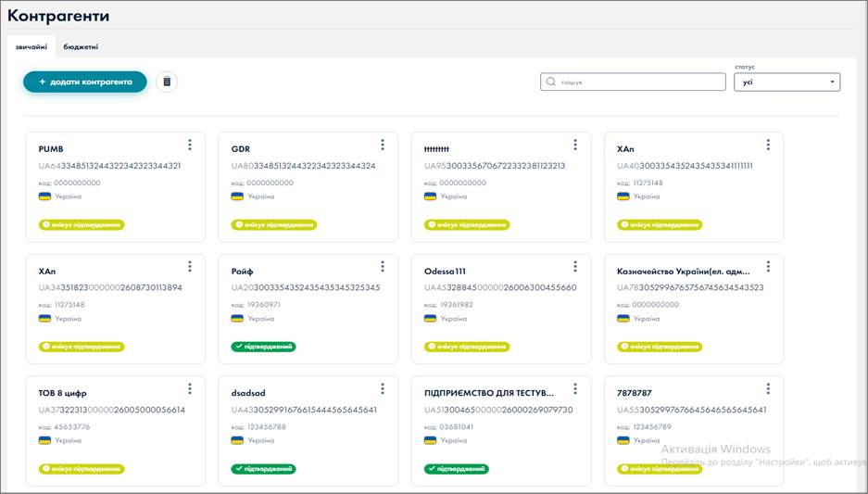This screenshot has height=494, width=868.
Task: Click the пошук search input field
Action: pos(633,82)
